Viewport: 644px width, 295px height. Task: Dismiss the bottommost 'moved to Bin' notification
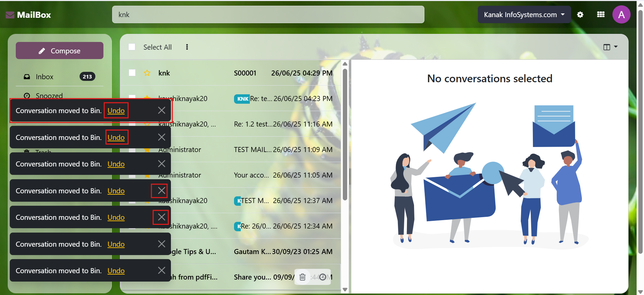162,271
